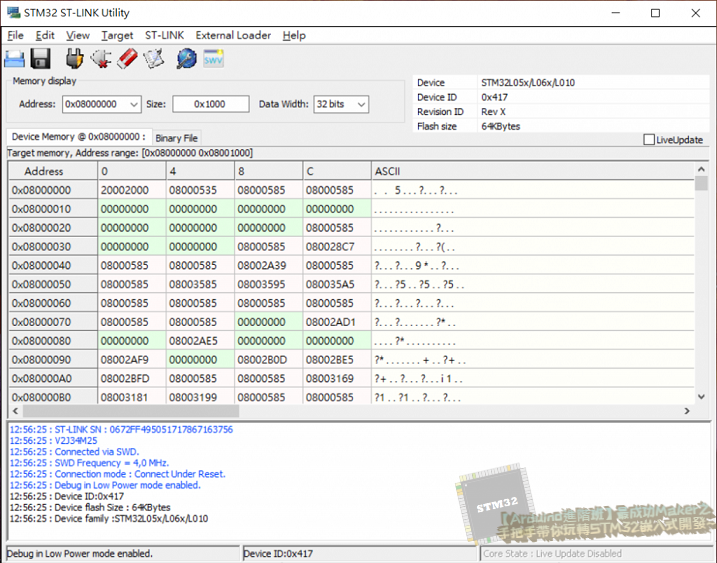Select cell 08002A39 in row 0x08000040
Image resolution: width=717 pixels, height=563 pixels.
click(x=268, y=266)
